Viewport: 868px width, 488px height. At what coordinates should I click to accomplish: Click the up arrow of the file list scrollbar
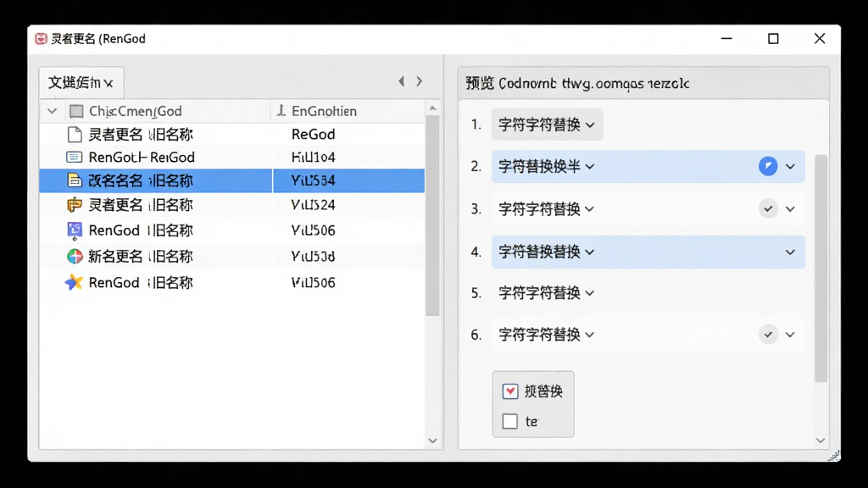(x=433, y=108)
